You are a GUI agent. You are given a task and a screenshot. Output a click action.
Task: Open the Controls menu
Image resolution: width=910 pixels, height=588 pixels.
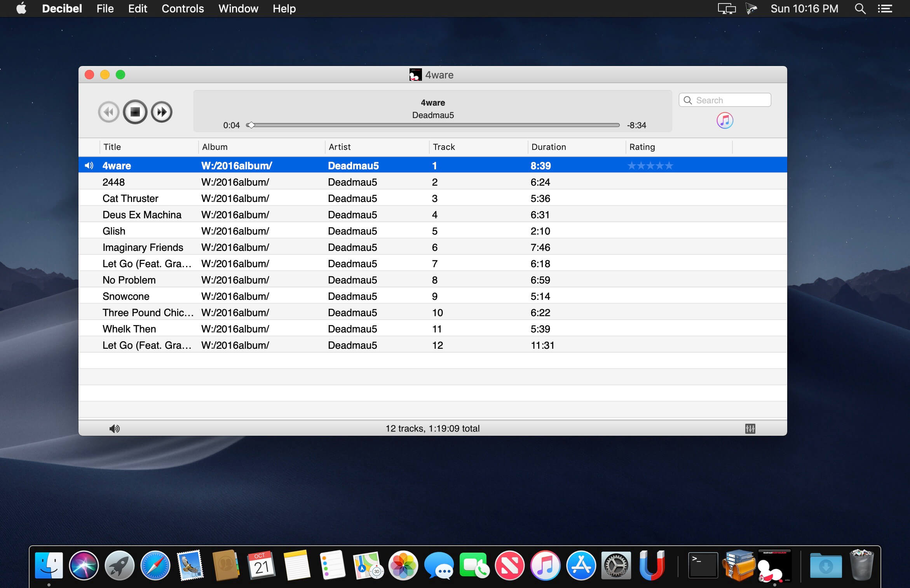click(183, 9)
